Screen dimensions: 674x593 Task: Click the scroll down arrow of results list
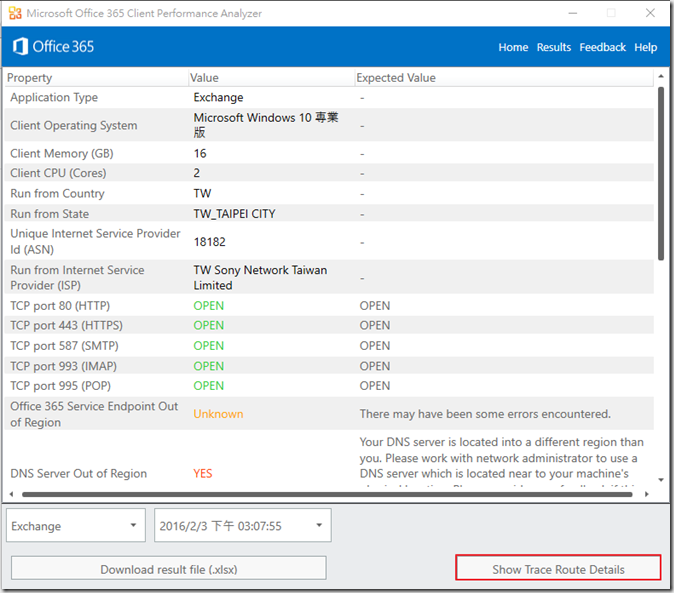click(x=660, y=480)
